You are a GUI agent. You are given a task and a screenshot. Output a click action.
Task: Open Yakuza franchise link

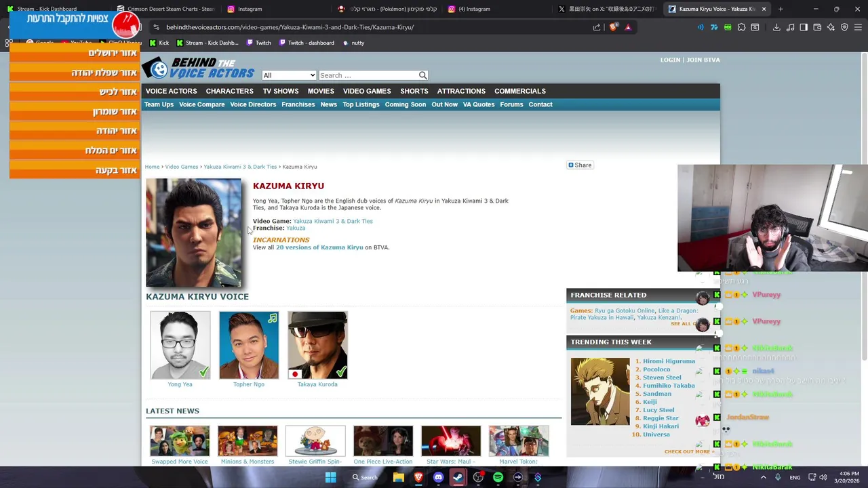coord(296,228)
